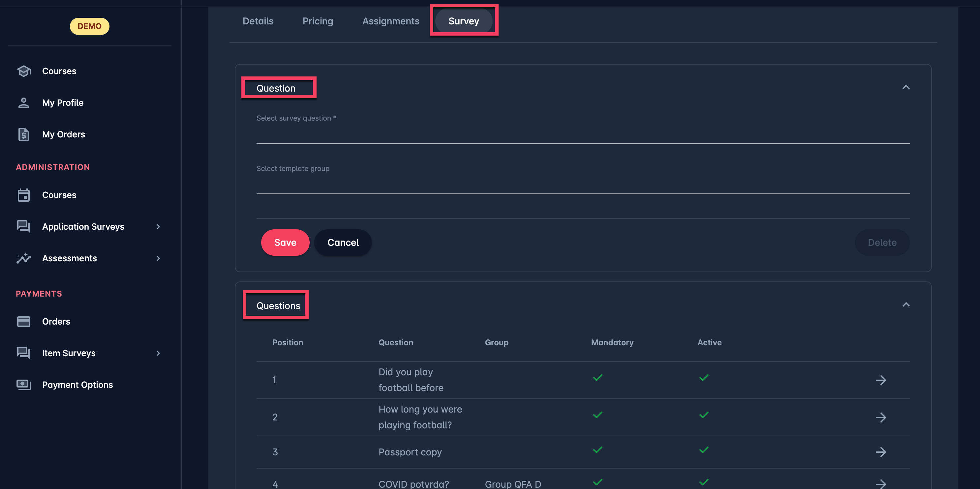Open the Select survey question dropdown

[x=582, y=134]
